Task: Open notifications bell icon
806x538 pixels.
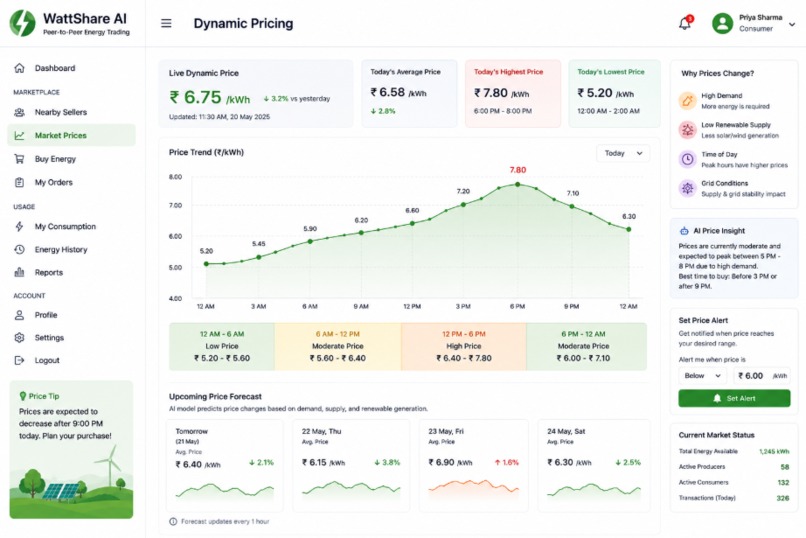Action: pos(685,23)
